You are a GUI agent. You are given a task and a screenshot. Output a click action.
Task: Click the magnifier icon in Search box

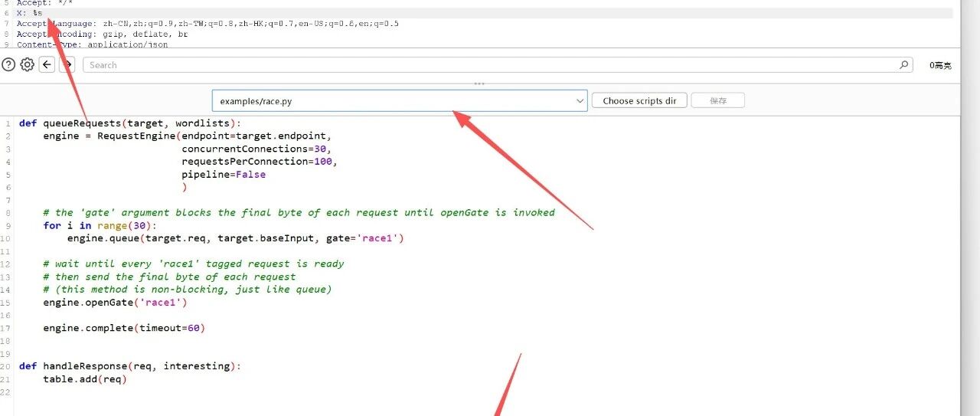(904, 65)
